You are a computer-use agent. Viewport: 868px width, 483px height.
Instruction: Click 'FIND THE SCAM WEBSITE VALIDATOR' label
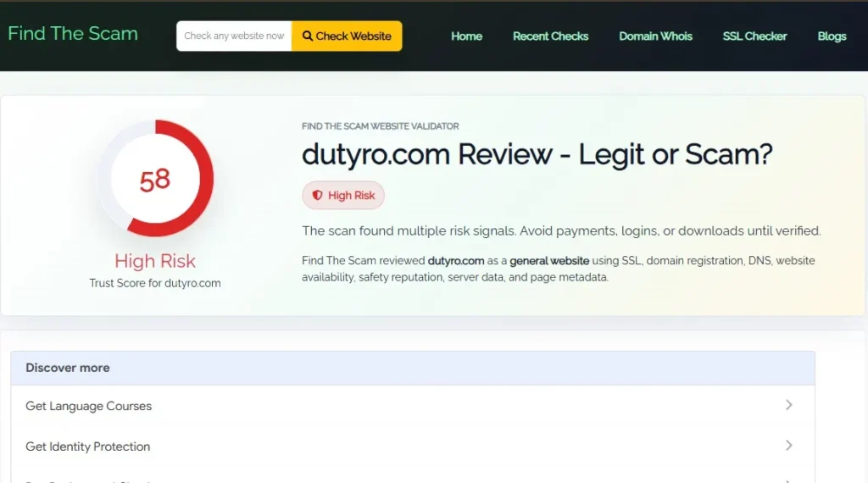pos(381,126)
